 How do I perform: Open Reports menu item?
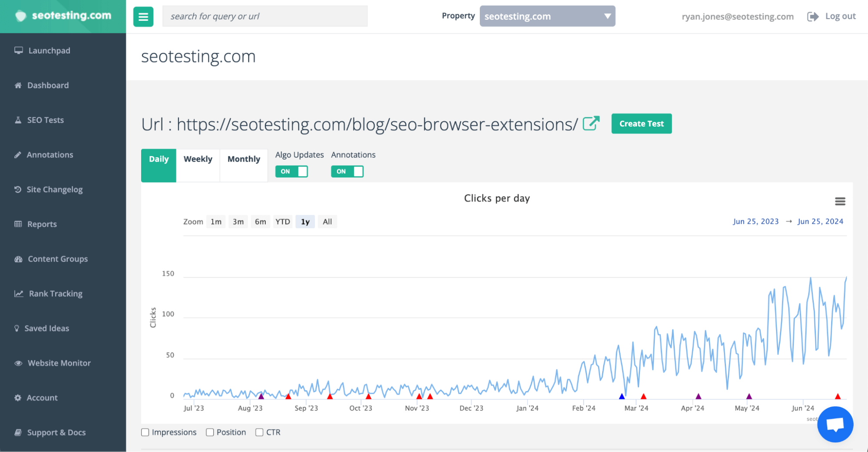(42, 224)
